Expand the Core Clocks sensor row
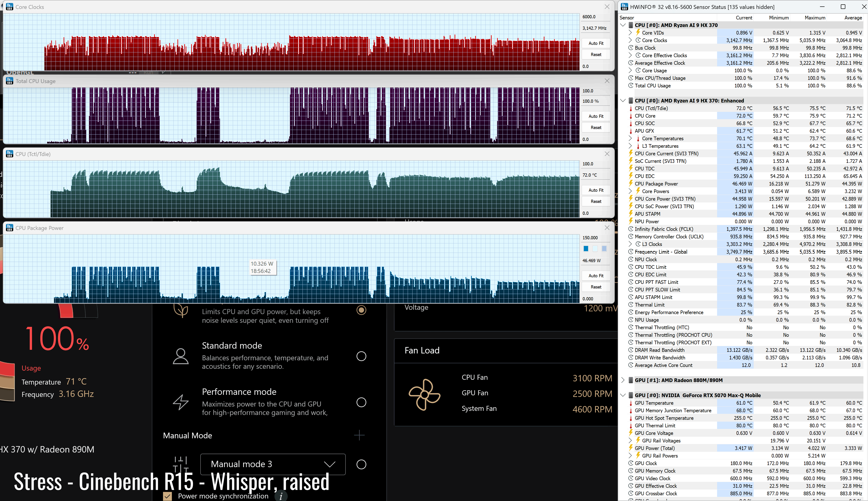Screen dimensions: 868x501 click(630, 40)
